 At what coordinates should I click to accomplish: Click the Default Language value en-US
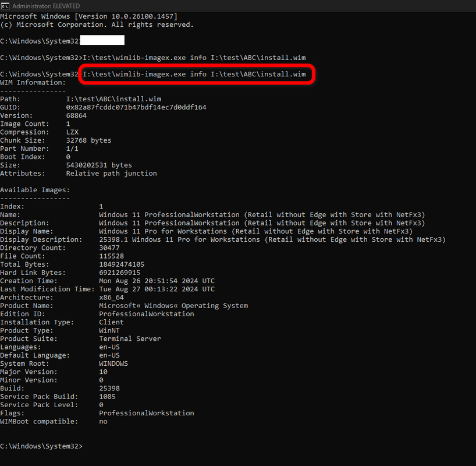(x=109, y=355)
